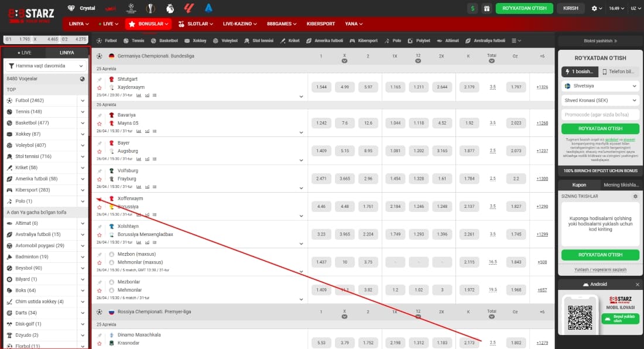Open the more sports list dropdown
Screen dimensions: 644x349
point(516,40)
